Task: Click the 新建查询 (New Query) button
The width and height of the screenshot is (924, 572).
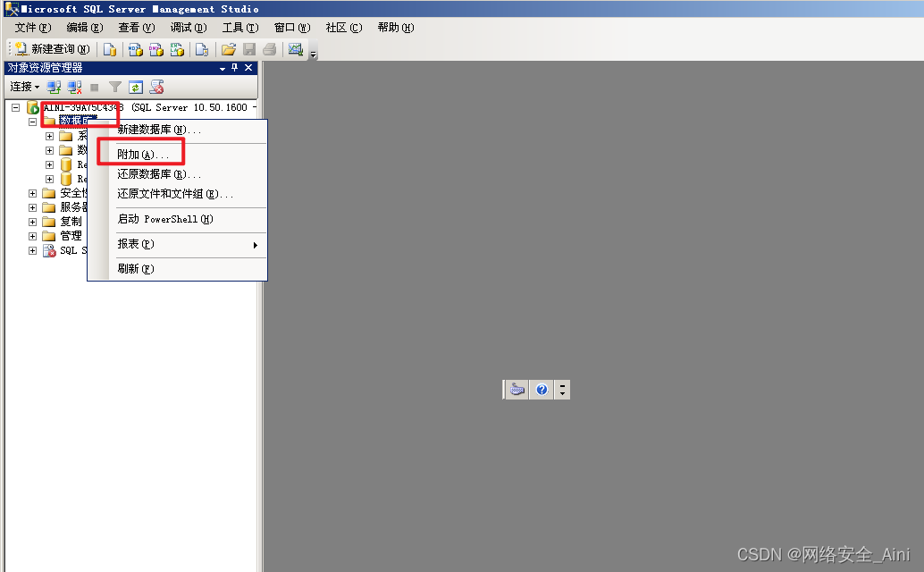Action: (x=52, y=49)
